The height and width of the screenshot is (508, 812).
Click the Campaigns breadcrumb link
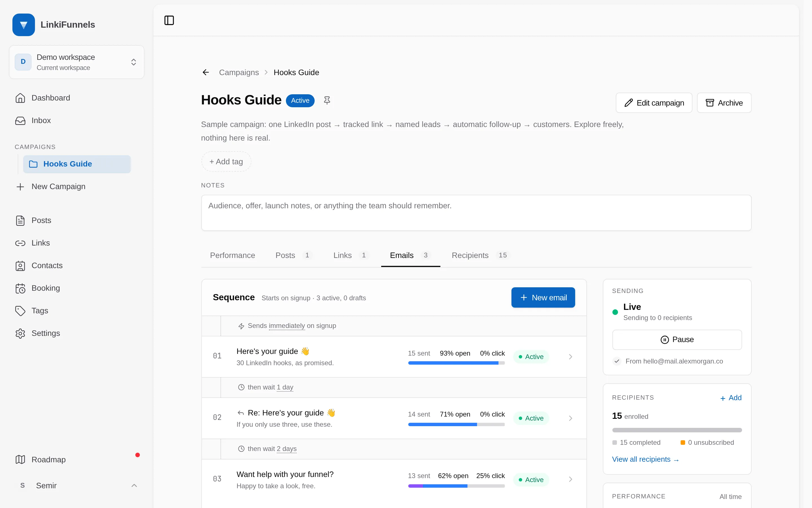tap(239, 72)
